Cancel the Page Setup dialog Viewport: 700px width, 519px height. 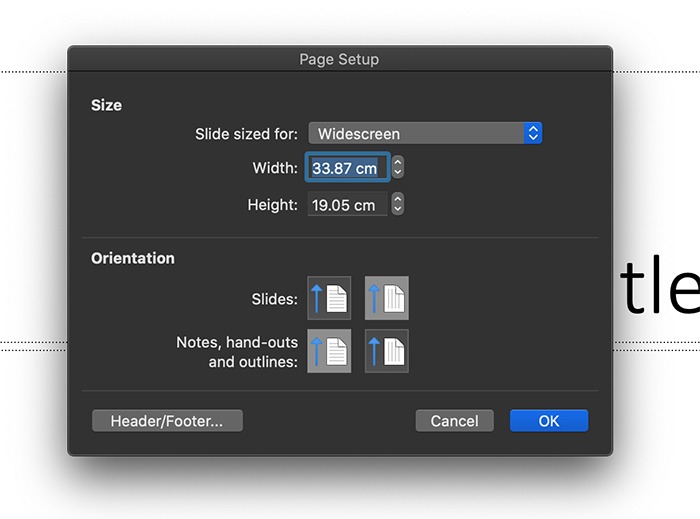(454, 421)
